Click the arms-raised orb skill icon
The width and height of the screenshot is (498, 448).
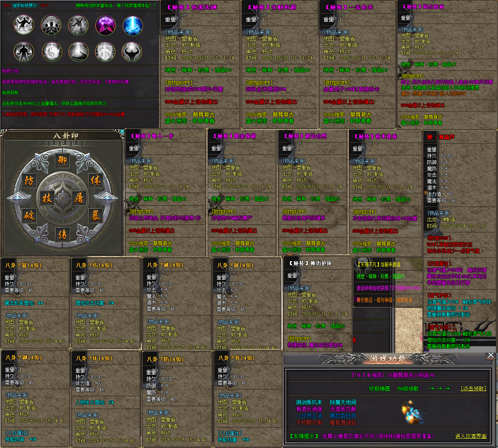click(x=132, y=52)
